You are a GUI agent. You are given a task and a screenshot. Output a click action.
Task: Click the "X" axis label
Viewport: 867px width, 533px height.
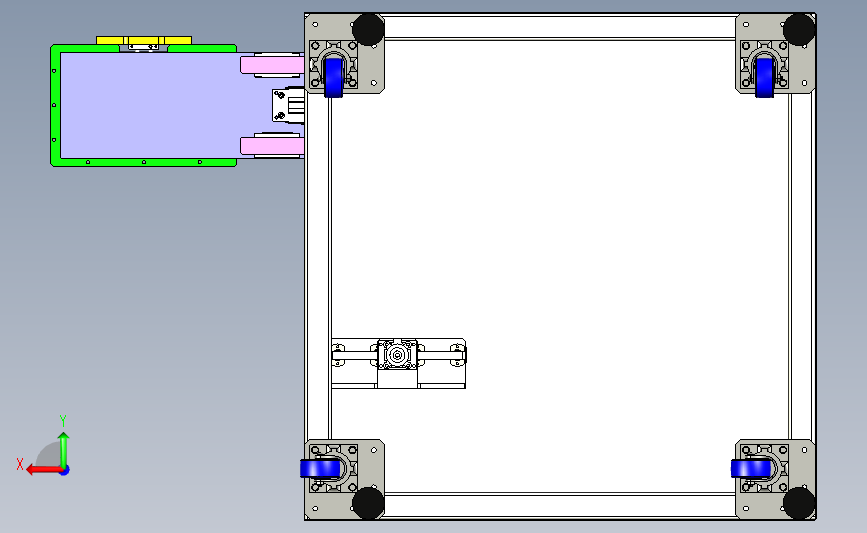pos(20,464)
